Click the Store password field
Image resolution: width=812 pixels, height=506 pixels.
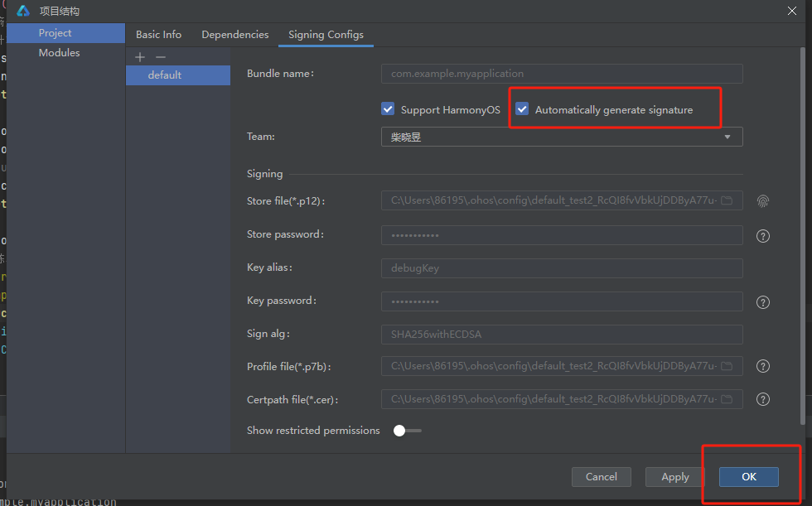[x=562, y=235]
